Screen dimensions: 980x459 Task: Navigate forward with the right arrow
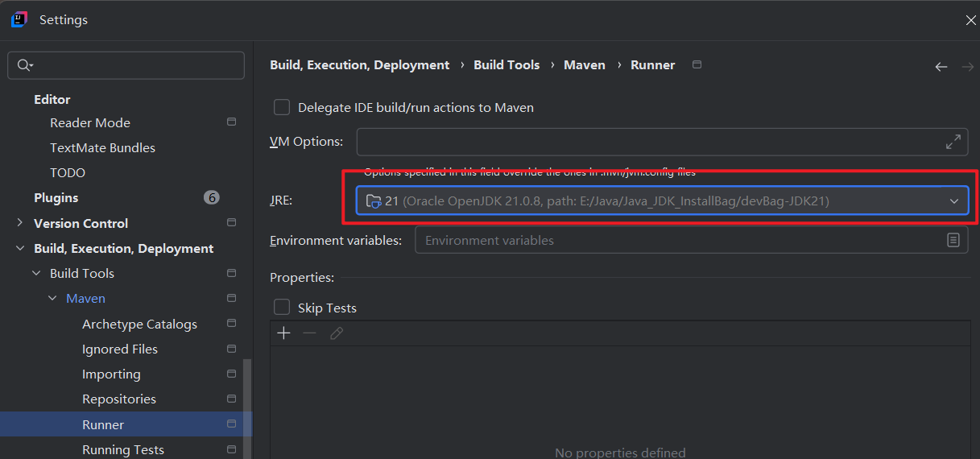click(x=968, y=67)
